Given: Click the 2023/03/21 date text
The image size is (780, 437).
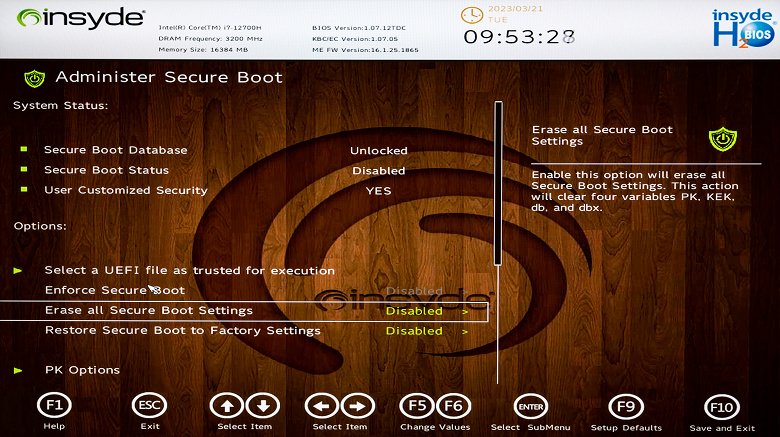Looking at the screenshot, I should pos(515,8).
